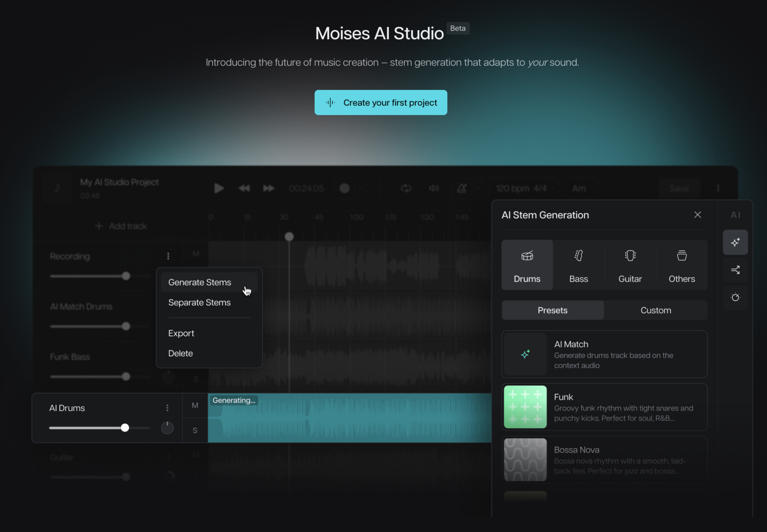
Task: Open the metronome options dropdown arrow
Action: point(478,188)
